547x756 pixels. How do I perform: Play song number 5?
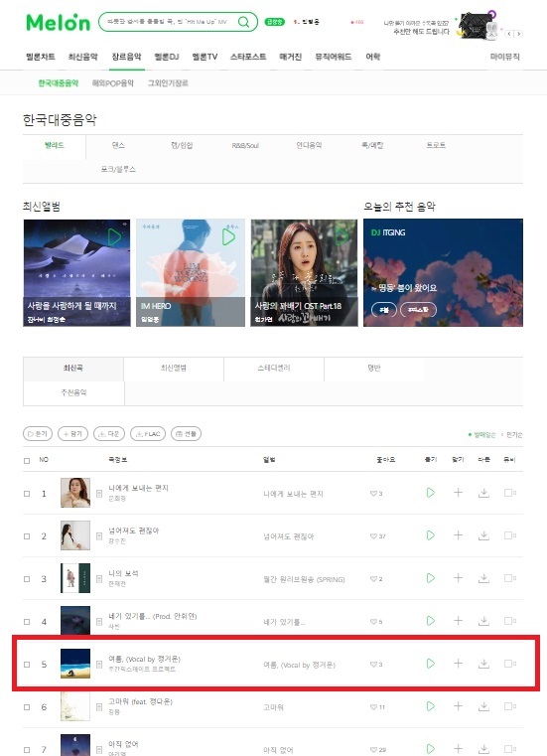pos(431,664)
